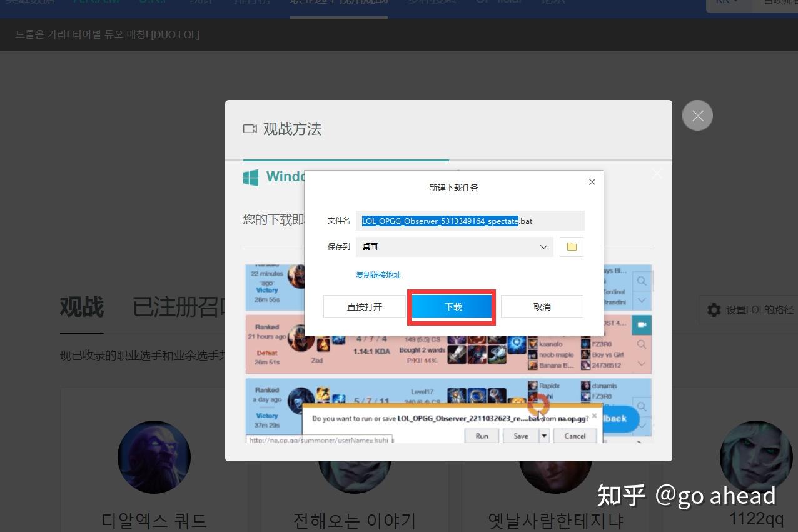Select the 观战 tab on background page
Screen dimensions: 798x532
click(x=82, y=307)
